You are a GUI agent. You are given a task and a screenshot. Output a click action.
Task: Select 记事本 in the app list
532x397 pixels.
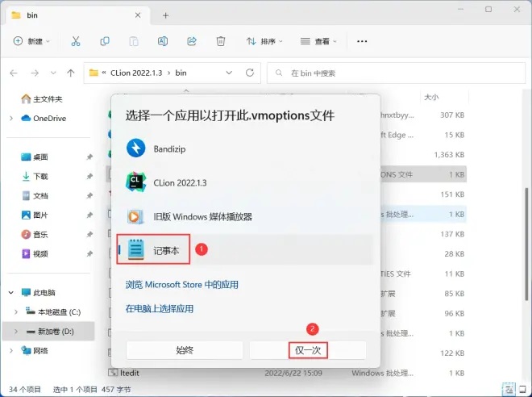pos(246,249)
